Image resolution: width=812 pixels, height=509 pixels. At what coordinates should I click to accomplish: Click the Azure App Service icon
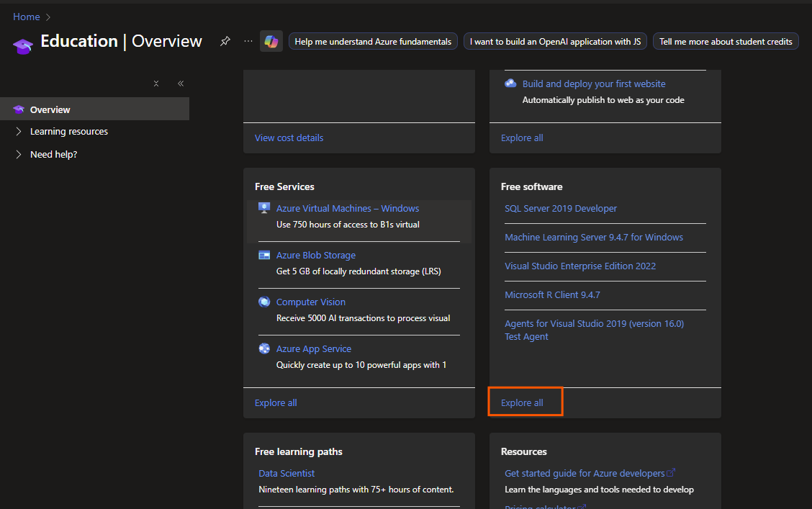264,348
